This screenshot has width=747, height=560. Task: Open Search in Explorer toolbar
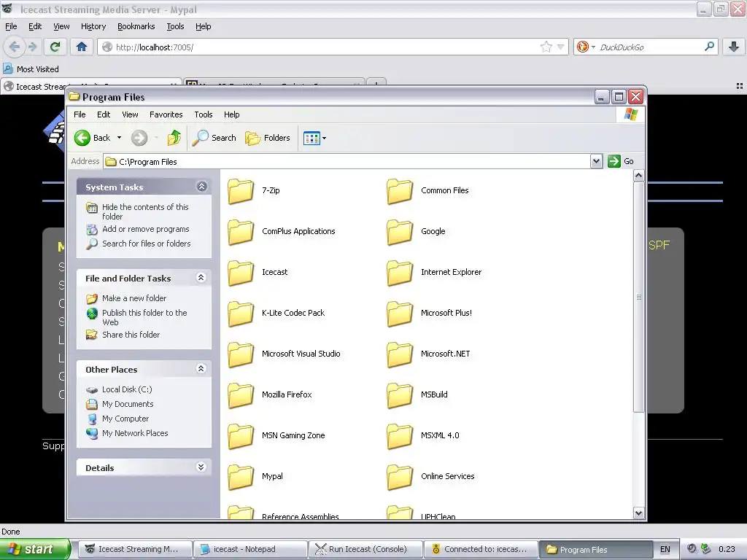click(x=214, y=138)
